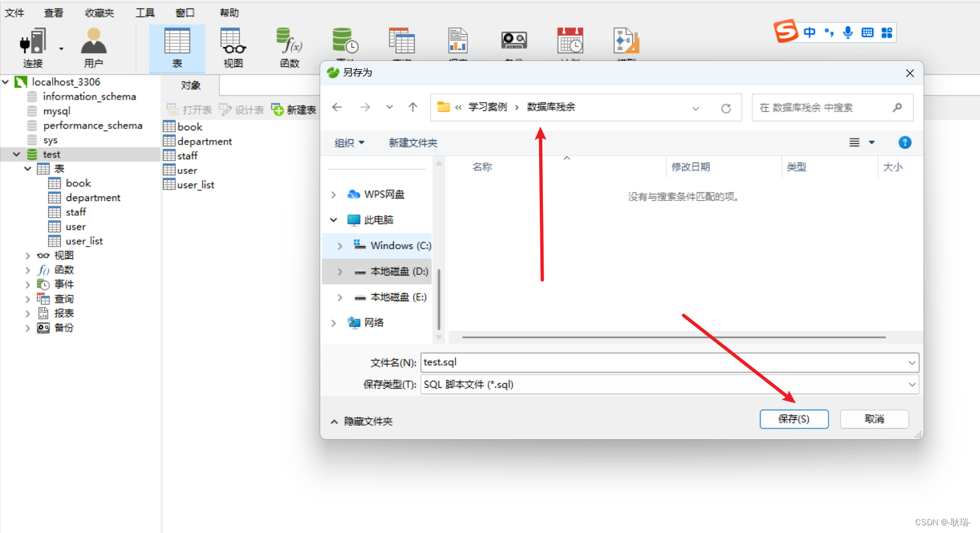
Task: Open the Save as type dropdown
Action: pyautogui.click(x=912, y=385)
